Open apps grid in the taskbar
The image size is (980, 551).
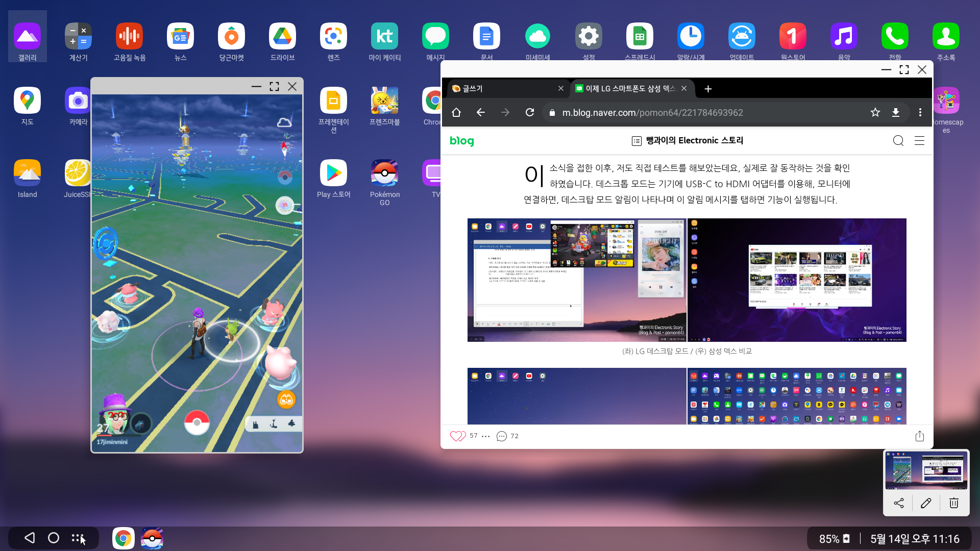[78, 538]
